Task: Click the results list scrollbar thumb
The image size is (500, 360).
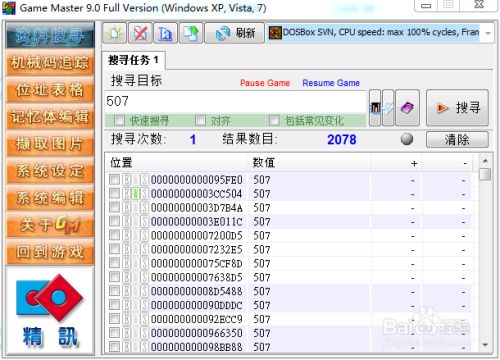Action: [485, 174]
